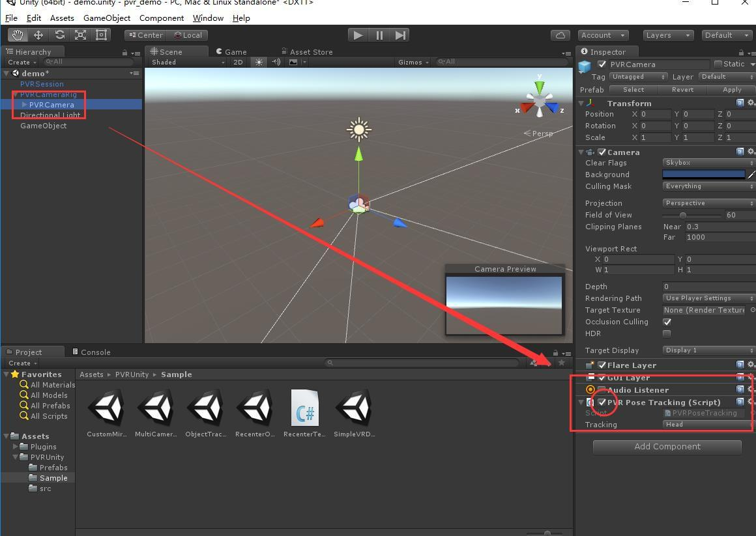
Task: Select the Hand tool in toolbar
Action: 18,35
